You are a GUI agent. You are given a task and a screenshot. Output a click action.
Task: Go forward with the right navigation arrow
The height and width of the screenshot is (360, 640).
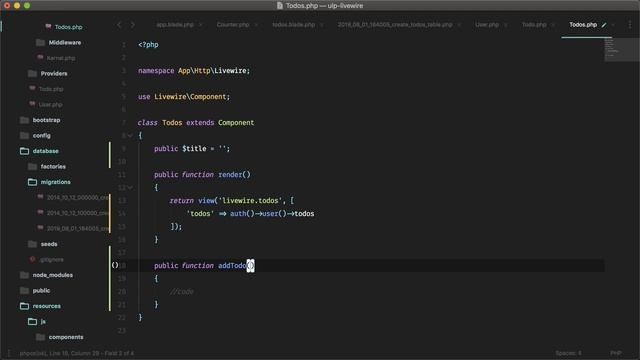pyautogui.click(x=133, y=25)
